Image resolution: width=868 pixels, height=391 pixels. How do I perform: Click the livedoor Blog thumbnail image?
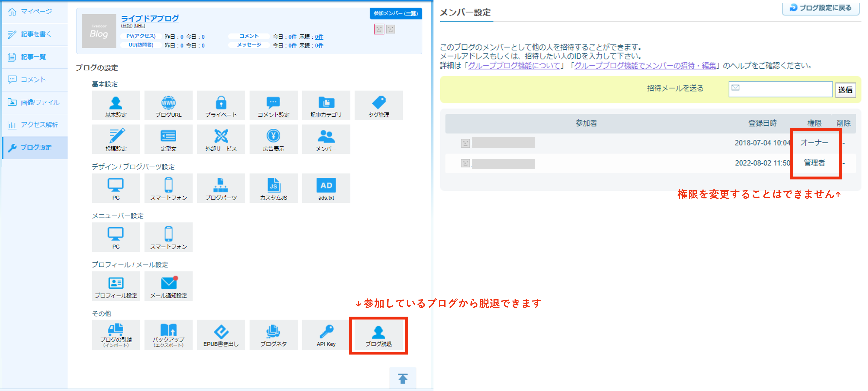(99, 31)
